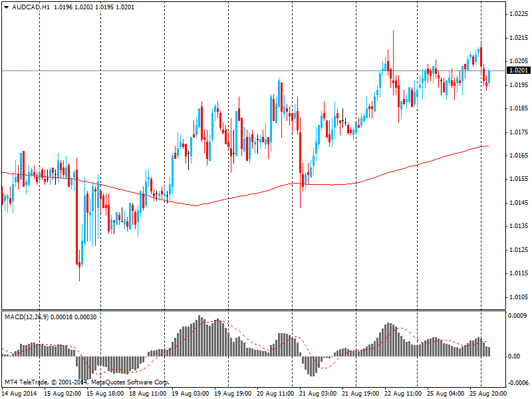
Task: Select the 25 Aug 20:00 time label
Action: (x=488, y=394)
